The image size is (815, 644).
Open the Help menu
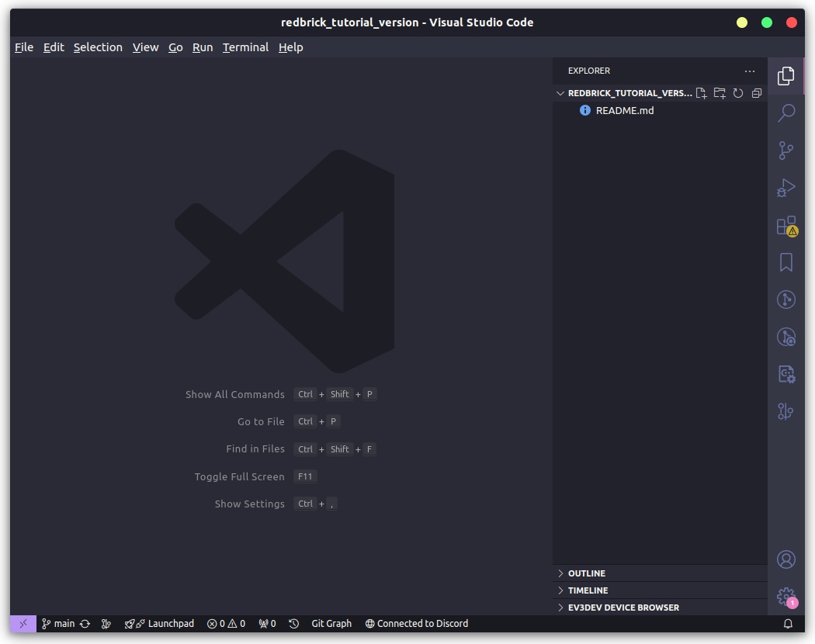pyautogui.click(x=290, y=47)
